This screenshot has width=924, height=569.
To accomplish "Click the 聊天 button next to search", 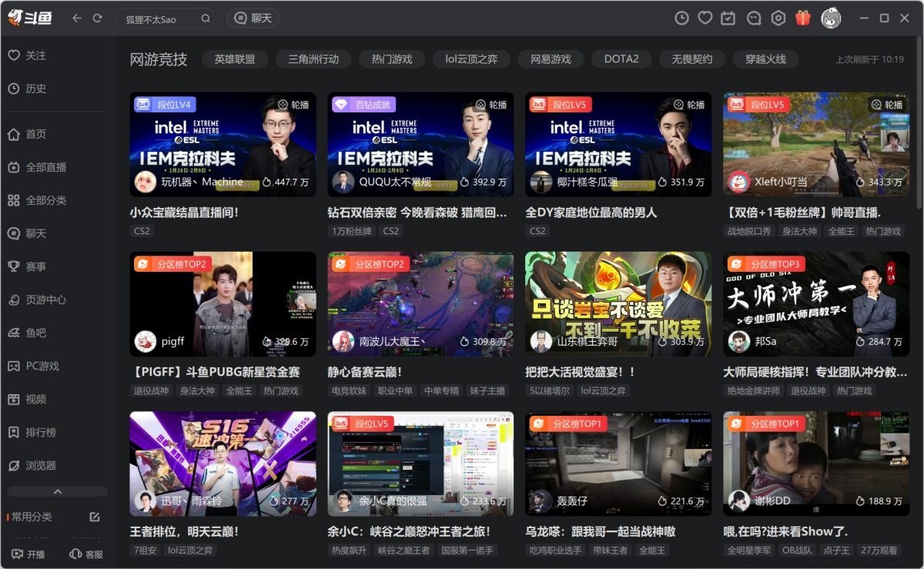I will click(x=253, y=18).
